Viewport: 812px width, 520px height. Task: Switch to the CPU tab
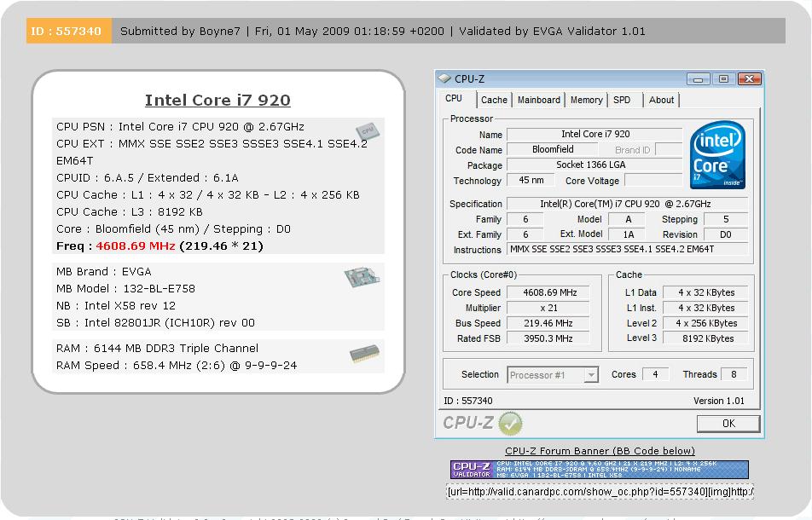tap(454, 98)
